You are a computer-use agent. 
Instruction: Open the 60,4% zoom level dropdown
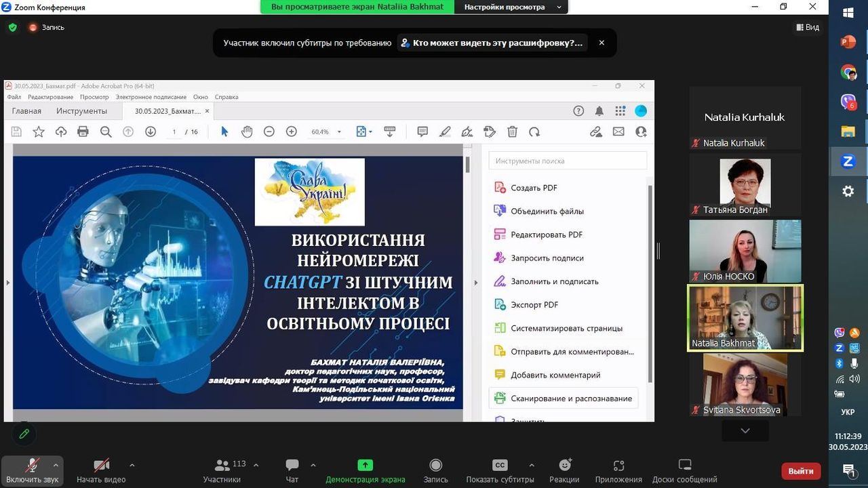(x=326, y=131)
